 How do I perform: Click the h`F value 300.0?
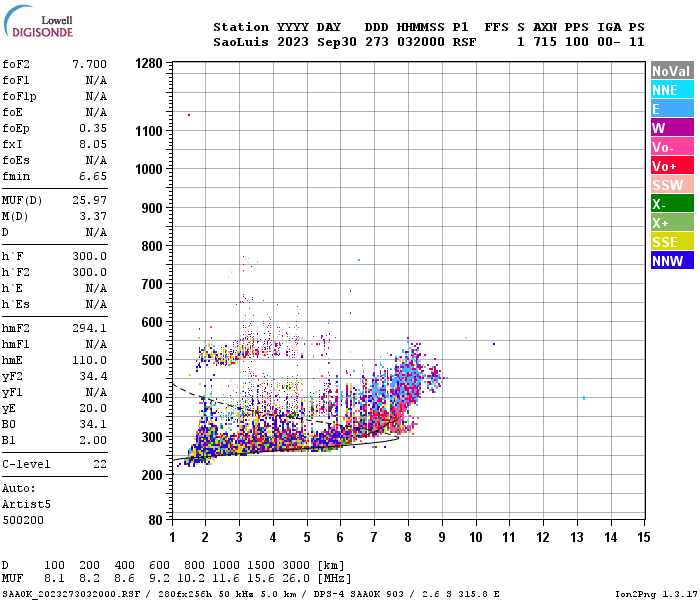89,256
